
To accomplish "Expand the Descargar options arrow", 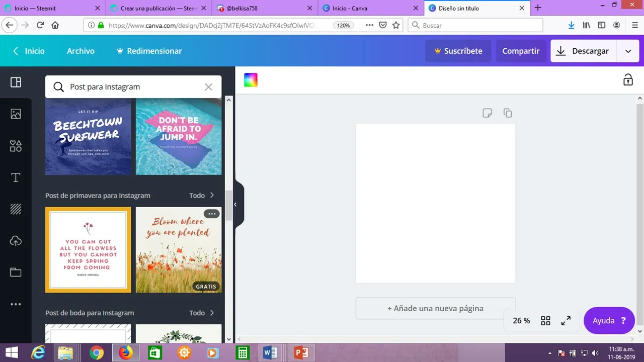I will tap(628, 51).
